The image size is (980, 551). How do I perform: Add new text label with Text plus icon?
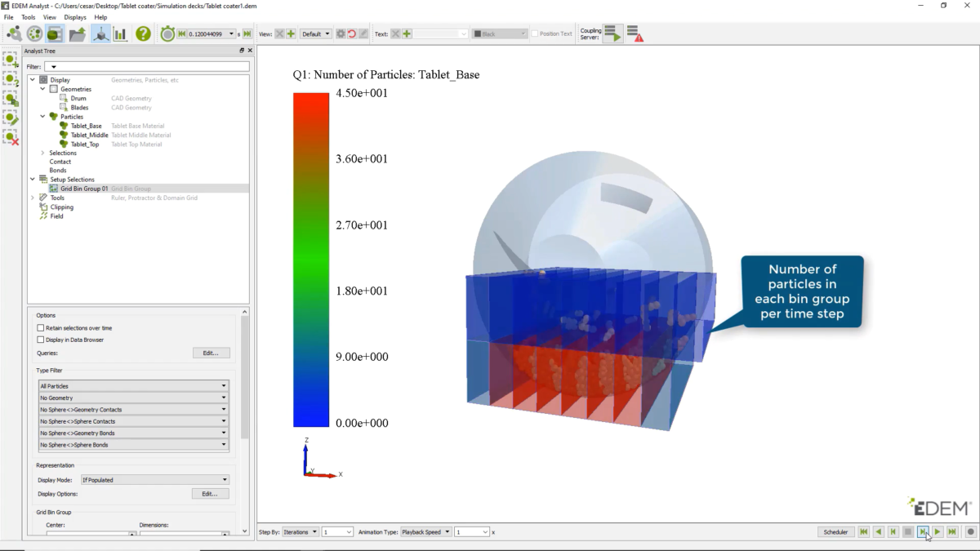(407, 34)
